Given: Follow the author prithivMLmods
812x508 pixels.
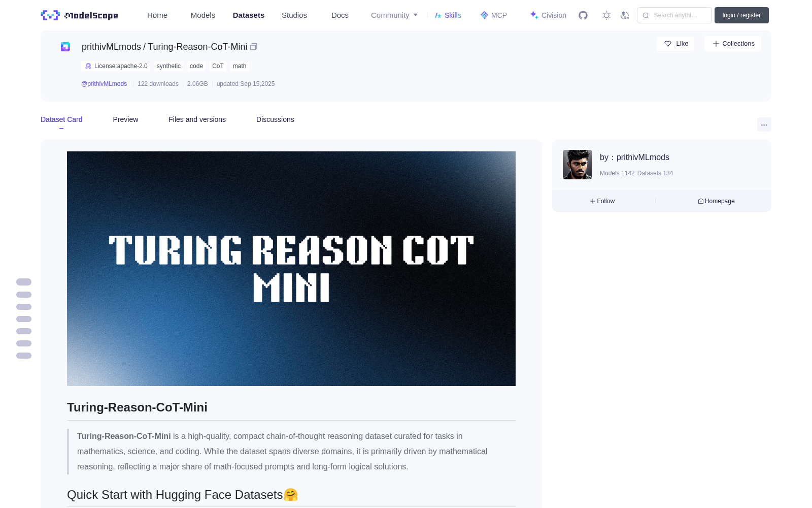Looking at the screenshot, I should pos(602,201).
